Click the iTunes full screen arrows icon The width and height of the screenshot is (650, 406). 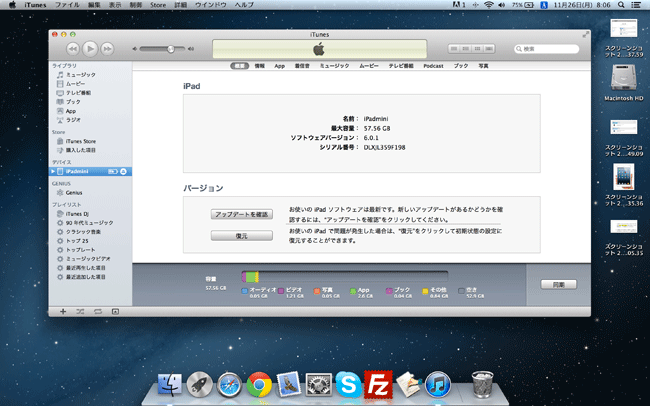[x=585, y=35]
